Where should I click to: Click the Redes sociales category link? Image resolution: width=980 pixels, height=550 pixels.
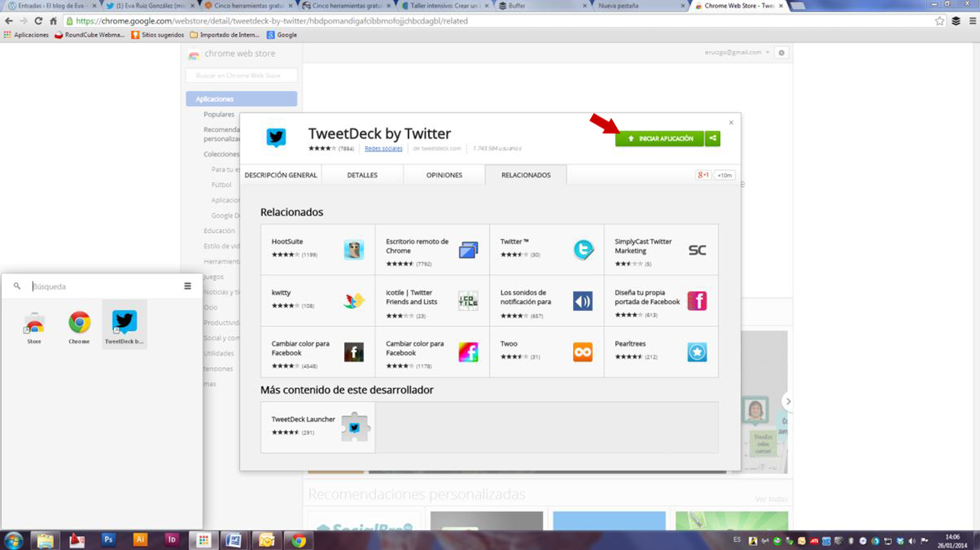click(383, 149)
